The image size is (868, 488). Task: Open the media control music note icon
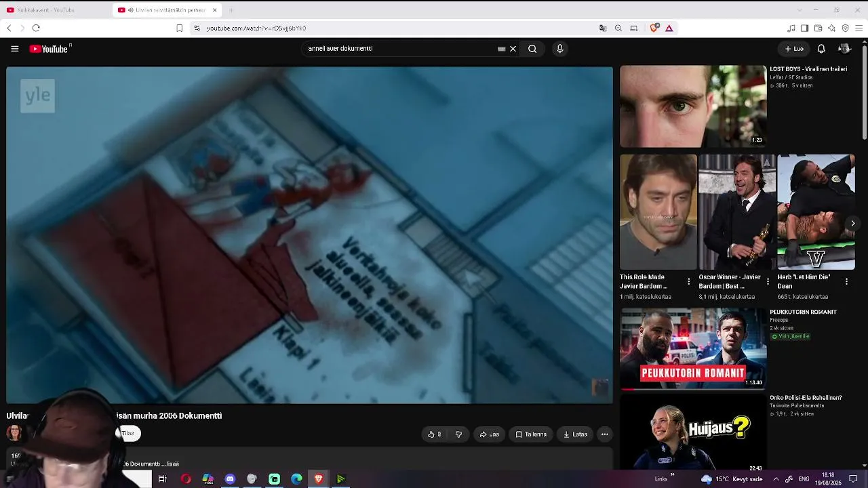click(x=791, y=28)
